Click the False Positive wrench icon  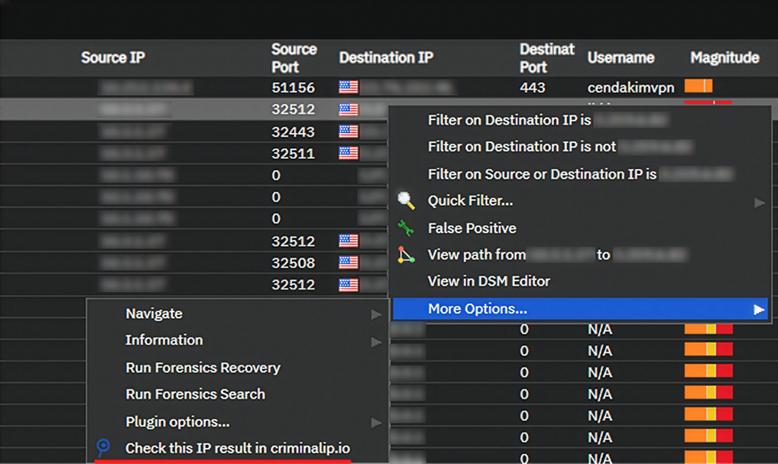(x=405, y=228)
